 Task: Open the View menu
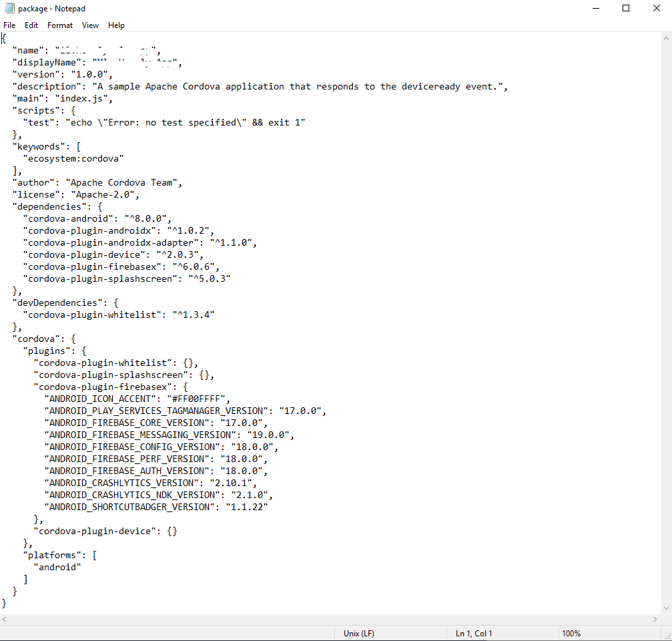pos(90,25)
